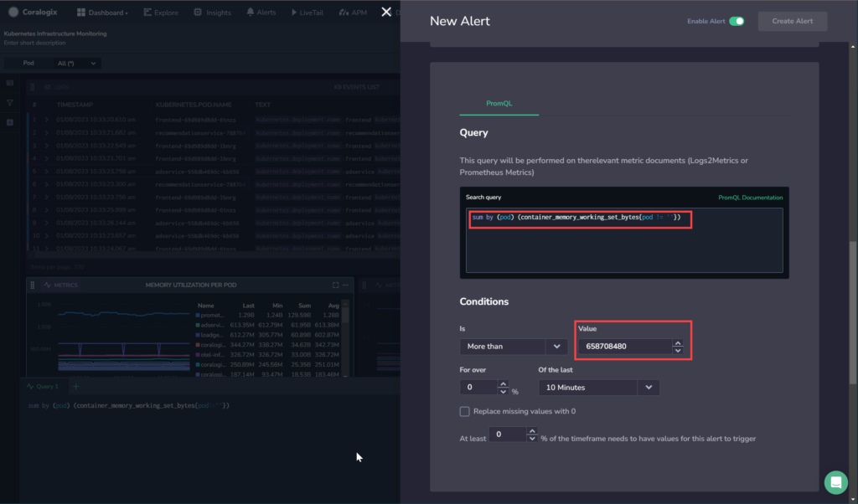Open the PromQL Documentation link

pyautogui.click(x=750, y=198)
